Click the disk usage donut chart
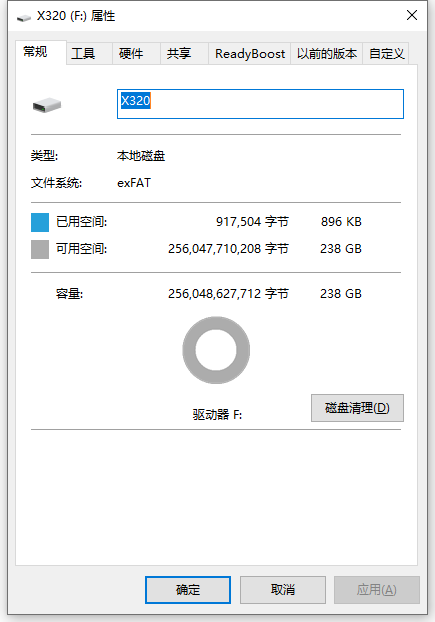 click(216, 350)
